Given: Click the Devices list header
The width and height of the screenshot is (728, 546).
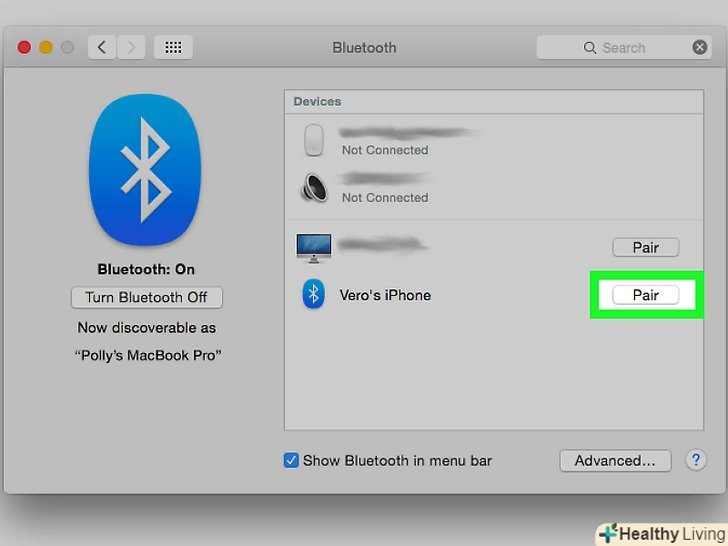Looking at the screenshot, I should 318,102.
